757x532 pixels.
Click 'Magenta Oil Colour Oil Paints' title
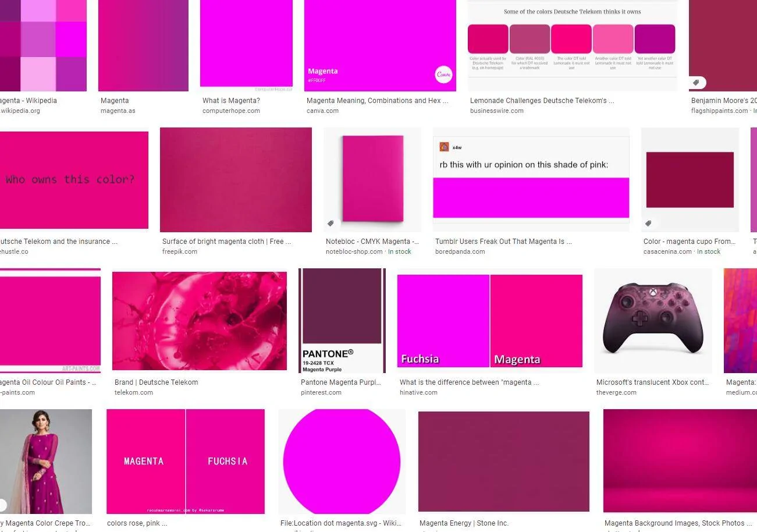click(48, 382)
